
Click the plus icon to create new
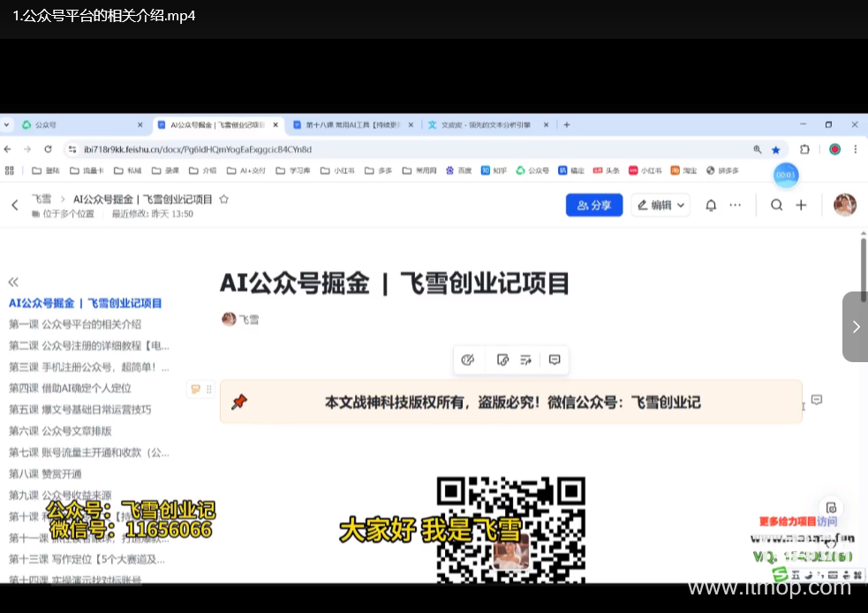coord(801,206)
